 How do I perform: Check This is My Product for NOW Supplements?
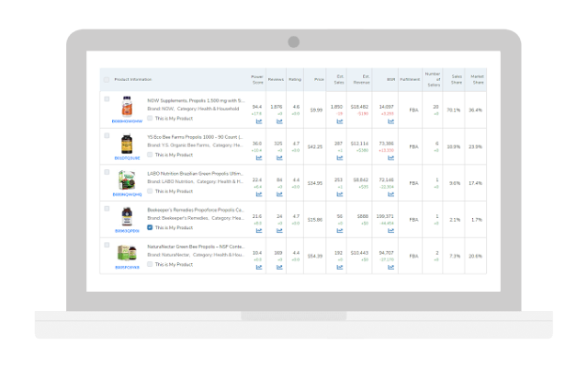click(x=151, y=117)
